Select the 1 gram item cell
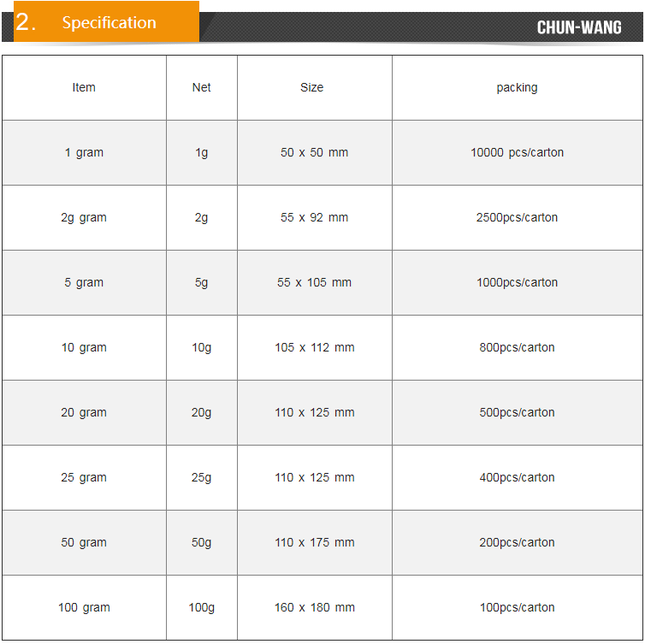Image resolution: width=645 pixels, height=644 pixels. (x=84, y=152)
